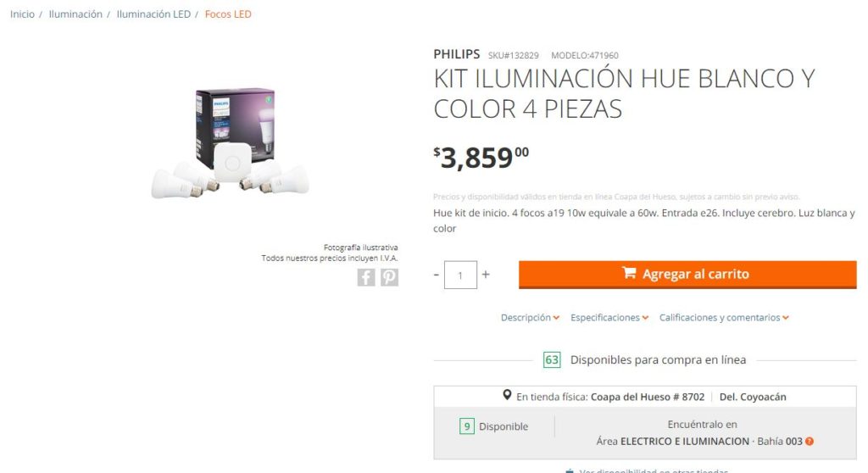Open the Iluminación breadcrumb link

[75, 14]
